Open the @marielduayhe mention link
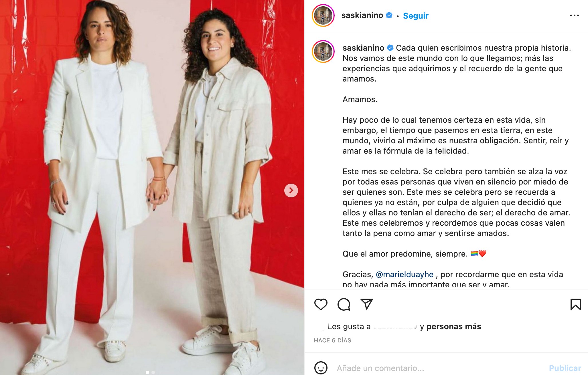Viewport: 588px width, 375px height. [405, 274]
